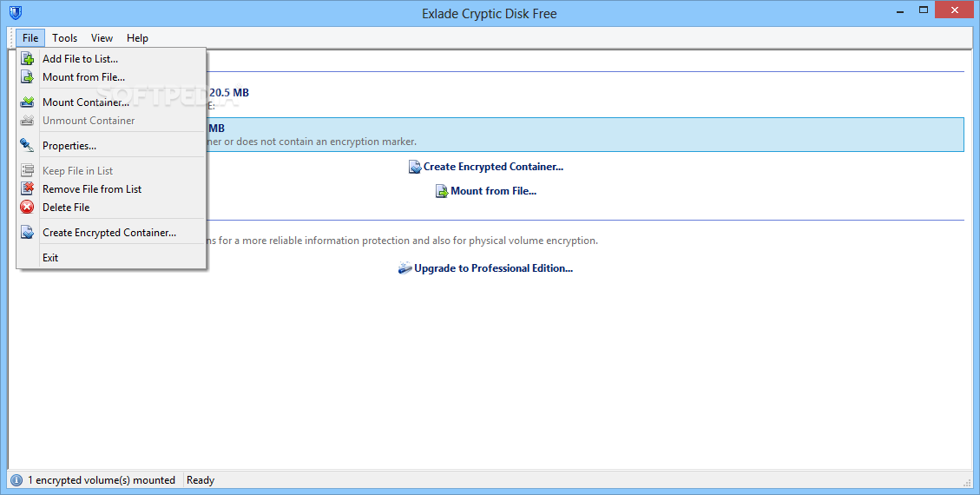The image size is (980, 495).
Task: Select the highlighted row mentioning encryption marker
Action: 584,135
